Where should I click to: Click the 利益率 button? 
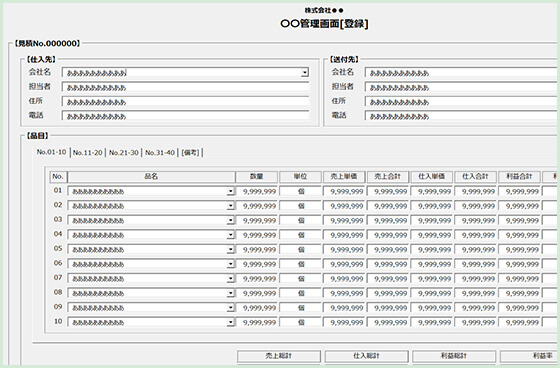click(530, 356)
